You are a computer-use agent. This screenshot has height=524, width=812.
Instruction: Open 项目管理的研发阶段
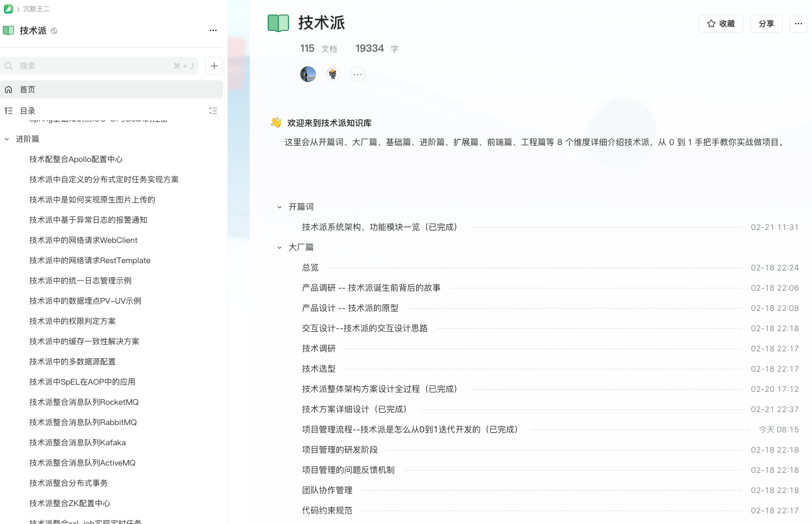click(340, 450)
